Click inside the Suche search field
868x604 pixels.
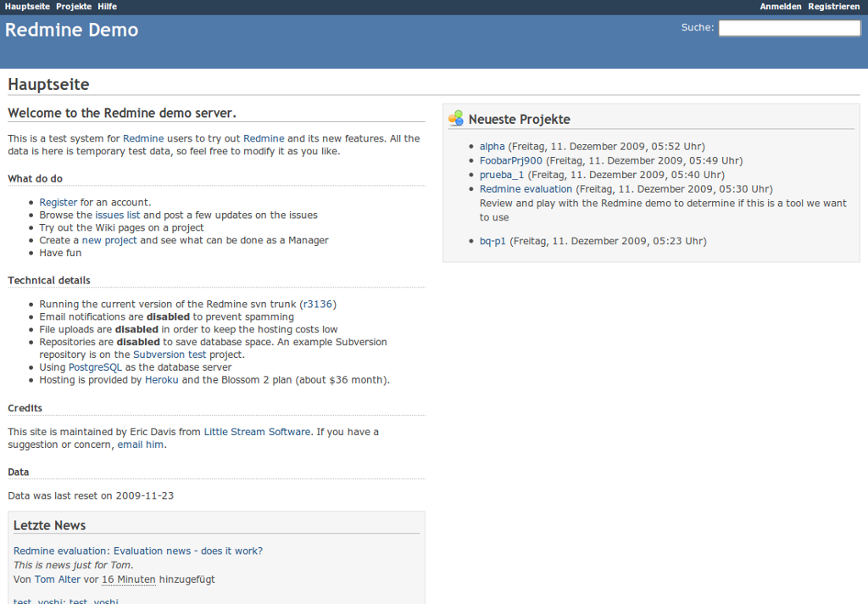pos(788,27)
